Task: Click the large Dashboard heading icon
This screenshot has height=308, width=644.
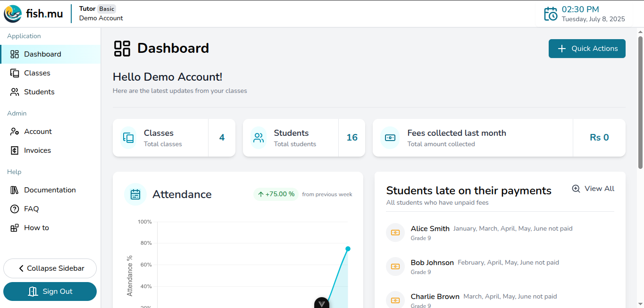Action: pyautogui.click(x=122, y=49)
